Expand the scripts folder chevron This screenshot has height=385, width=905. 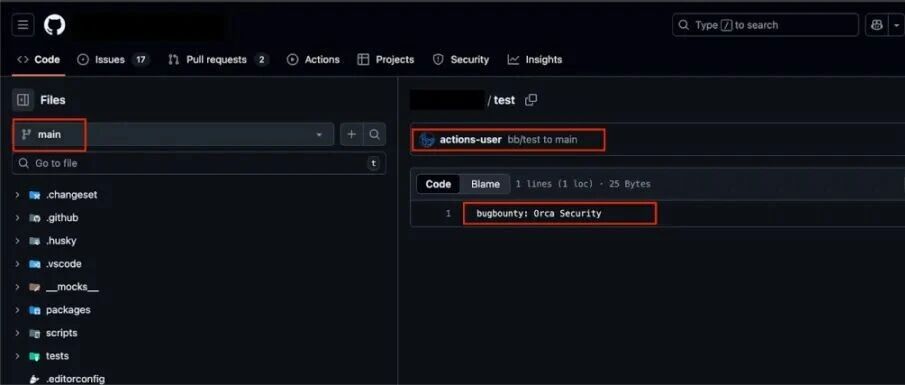pos(17,333)
